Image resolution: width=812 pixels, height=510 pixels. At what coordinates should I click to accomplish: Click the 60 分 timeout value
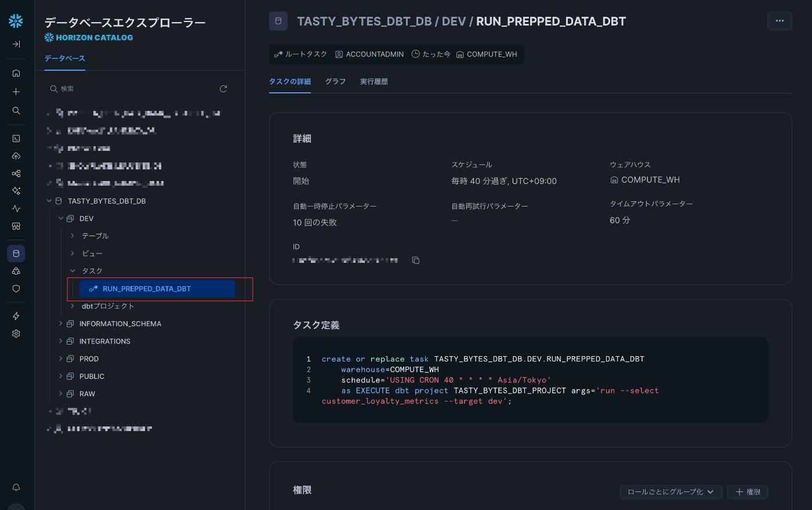620,220
